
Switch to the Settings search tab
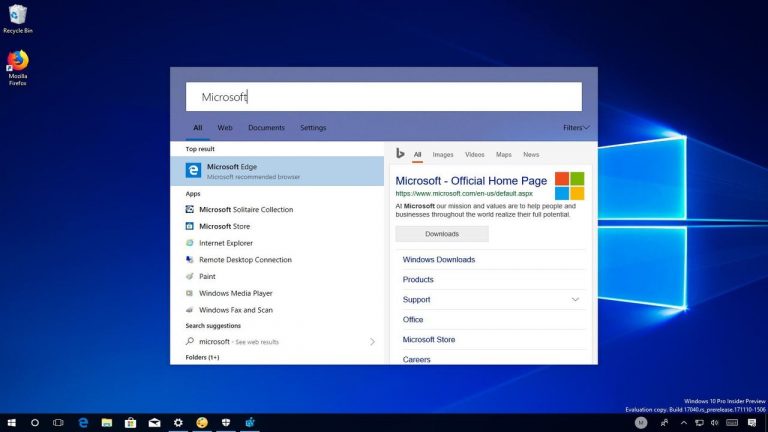point(313,127)
